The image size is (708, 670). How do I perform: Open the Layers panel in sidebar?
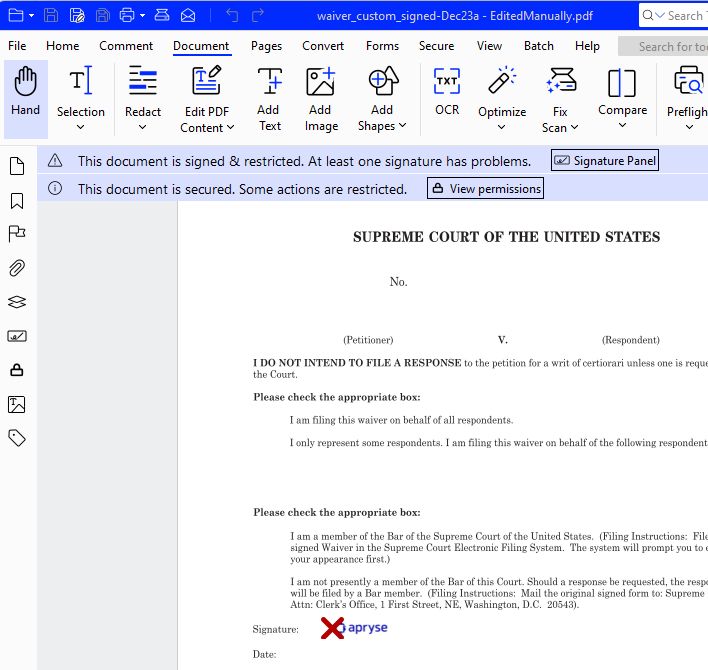click(x=17, y=302)
